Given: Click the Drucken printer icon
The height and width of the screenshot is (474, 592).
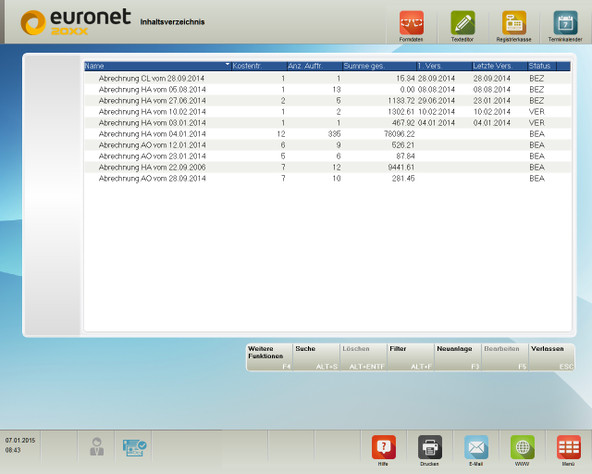Looking at the screenshot, I should pyautogui.click(x=430, y=447).
